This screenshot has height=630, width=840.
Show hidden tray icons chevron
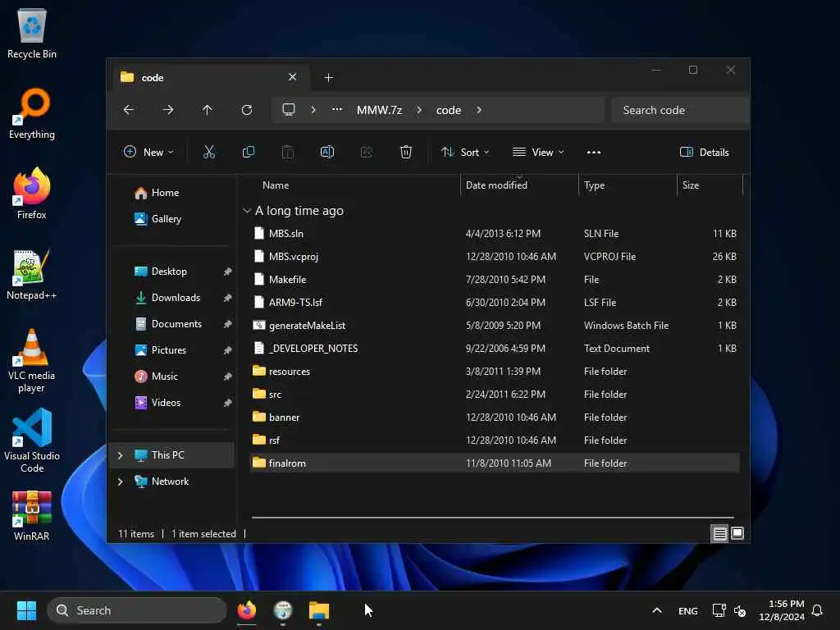(657, 610)
